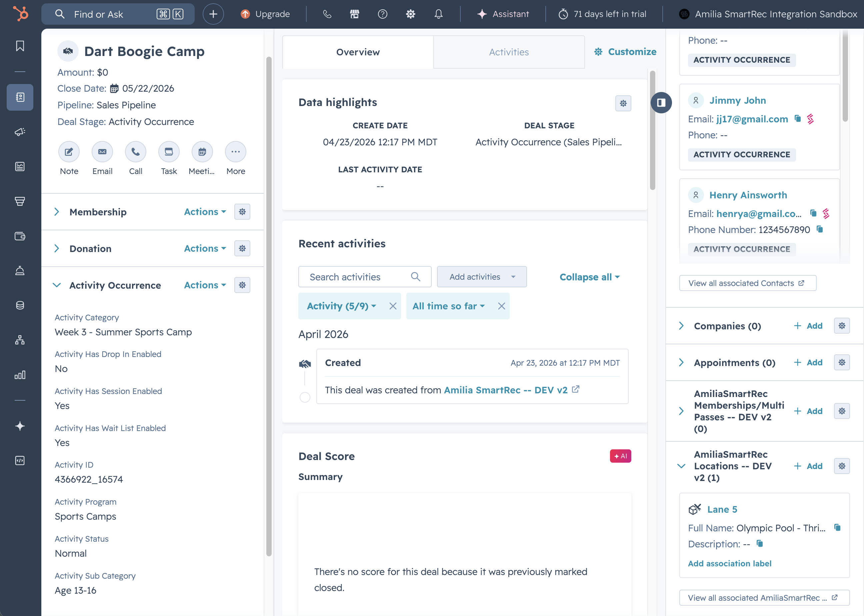
Task: Copy Henry Ainsworth's phone number
Action: coord(820,229)
